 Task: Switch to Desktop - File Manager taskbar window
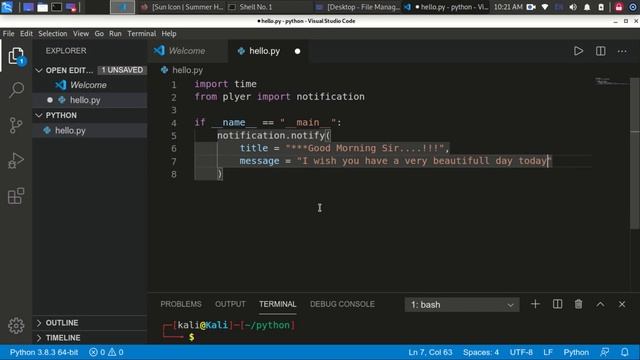click(358, 7)
